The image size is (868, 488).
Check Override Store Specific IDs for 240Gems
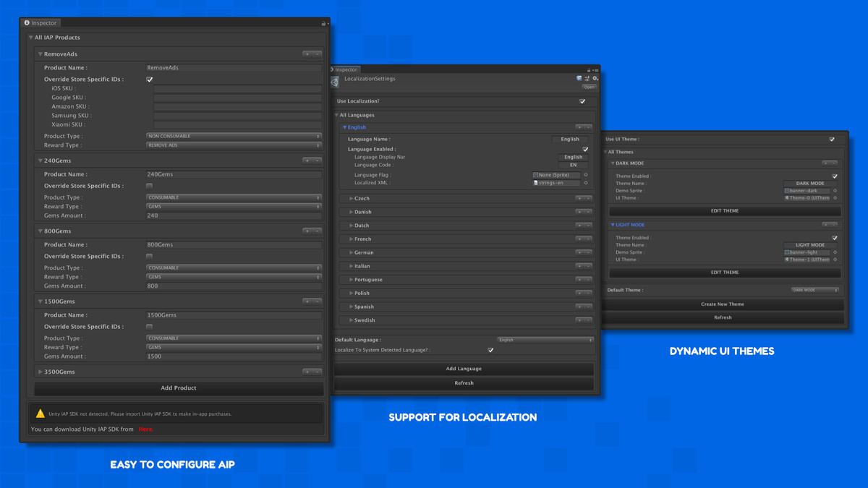(150, 186)
